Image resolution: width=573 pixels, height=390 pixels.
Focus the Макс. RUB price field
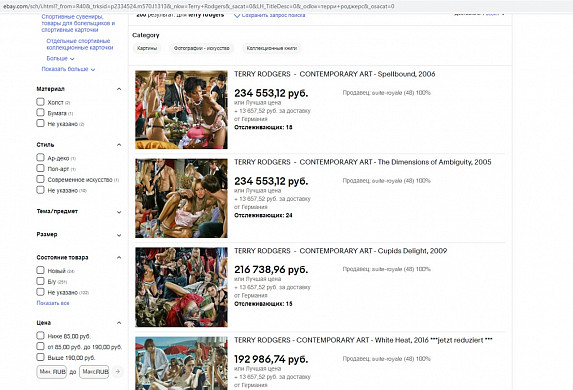[94, 372]
